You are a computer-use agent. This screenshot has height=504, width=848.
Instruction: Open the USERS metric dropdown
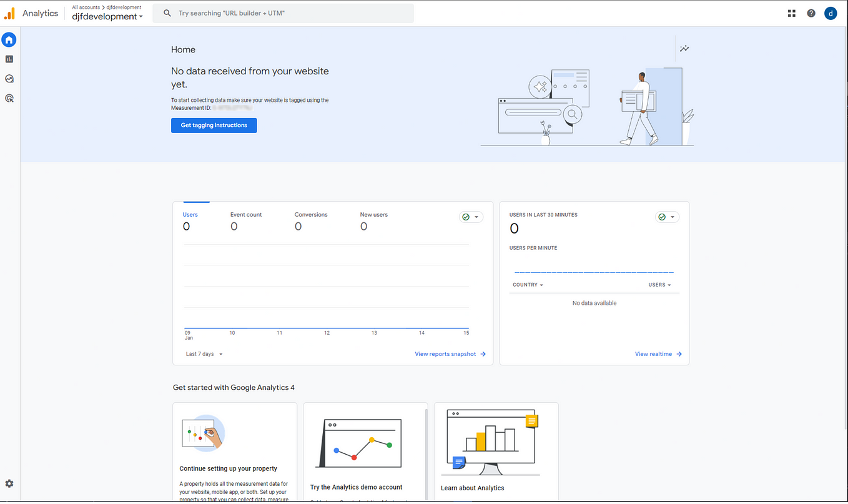pos(659,285)
